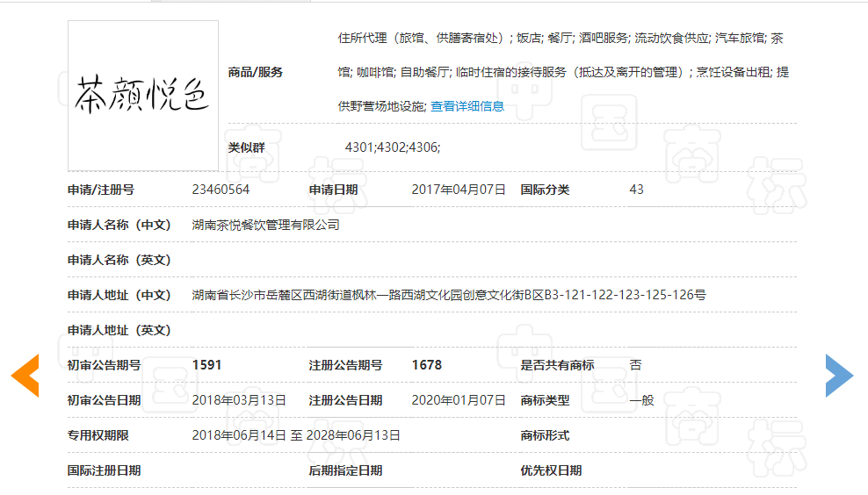
Task: Select applicant name 湖南茶悦餐饮管理有限公司
Action: 265,225
